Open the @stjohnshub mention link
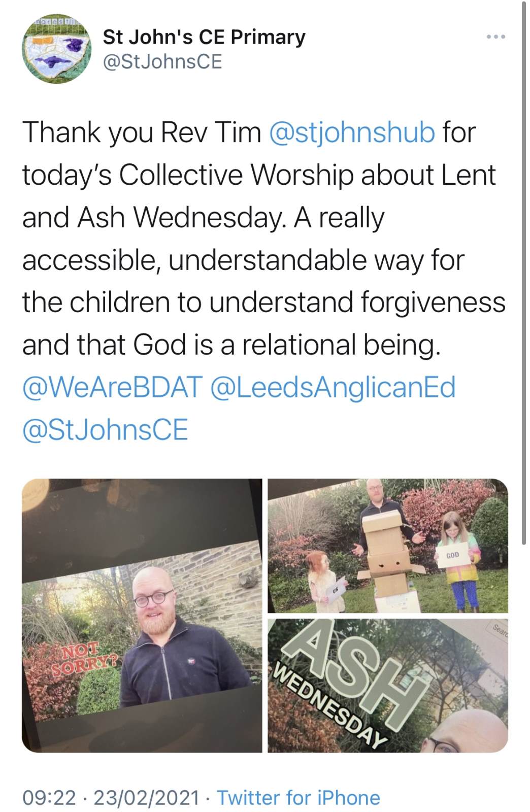Image resolution: width=530 pixels, height=812 pixels. click(351, 132)
